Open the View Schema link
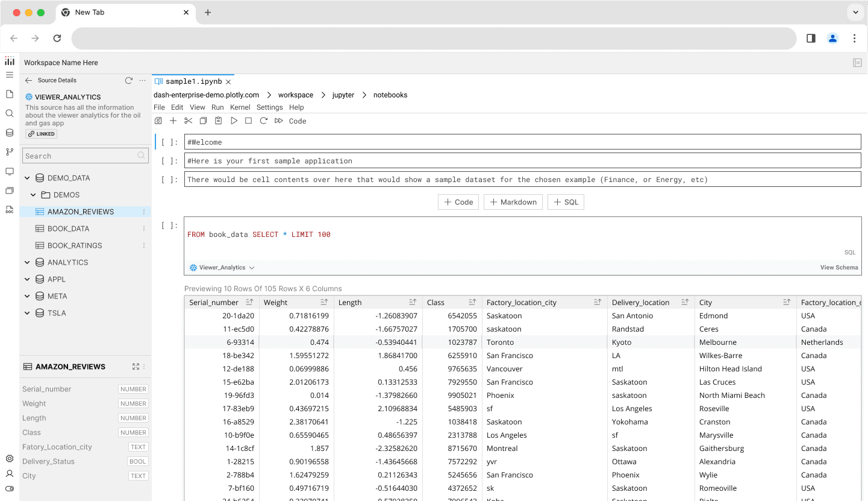Viewport: 868px width, 501px height. click(839, 267)
